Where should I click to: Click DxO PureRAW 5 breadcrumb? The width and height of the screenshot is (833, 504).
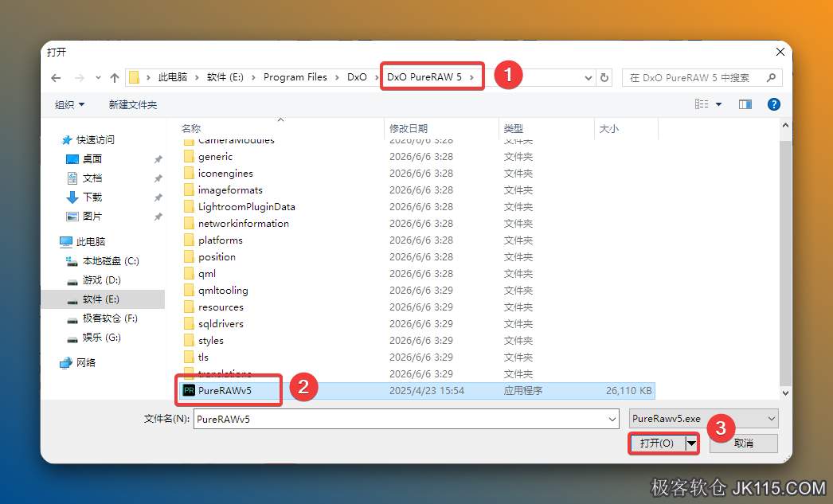point(424,77)
